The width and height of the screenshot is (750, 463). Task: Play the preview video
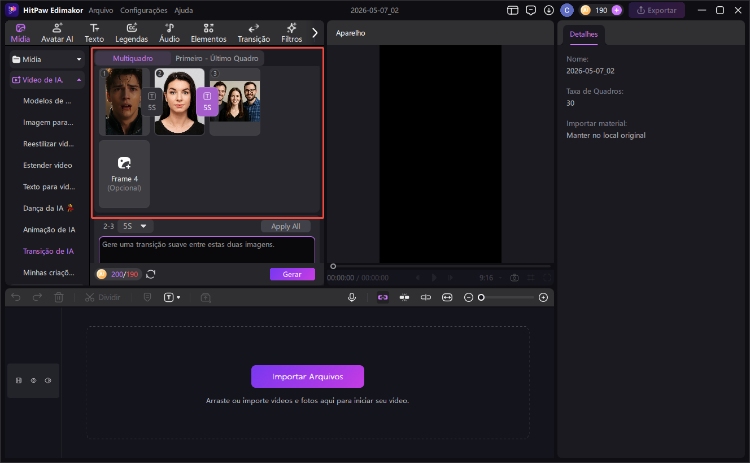[x=434, y=277]
